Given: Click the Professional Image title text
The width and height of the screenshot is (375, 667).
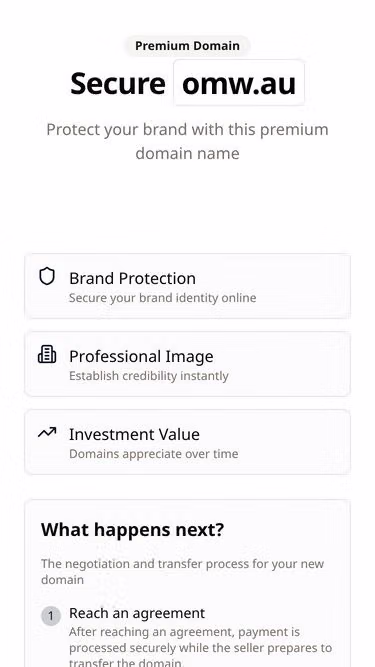Looking at the screenshot, I should point(141,356).
